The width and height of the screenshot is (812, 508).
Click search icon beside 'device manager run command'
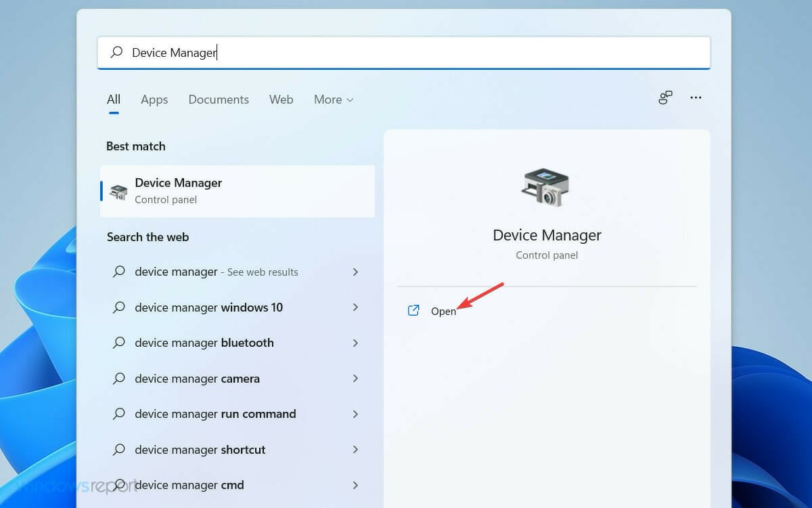coord(119,414)
